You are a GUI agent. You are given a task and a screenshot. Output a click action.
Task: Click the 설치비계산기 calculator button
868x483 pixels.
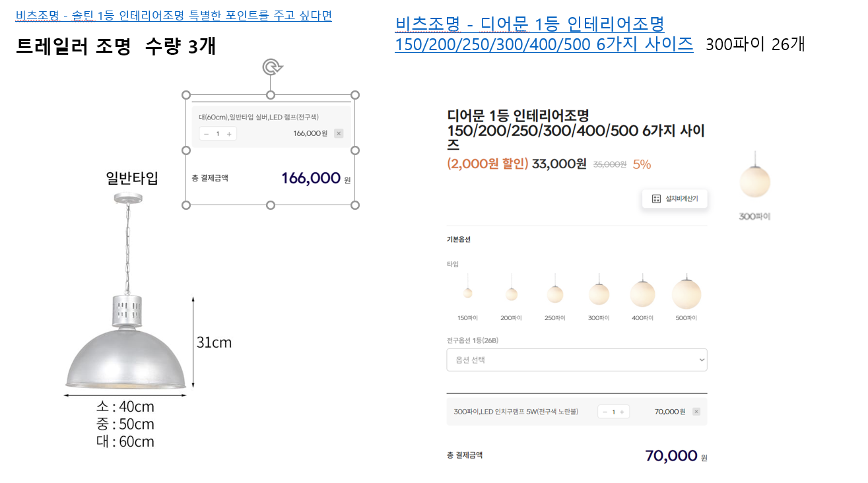tap(675, 199)
